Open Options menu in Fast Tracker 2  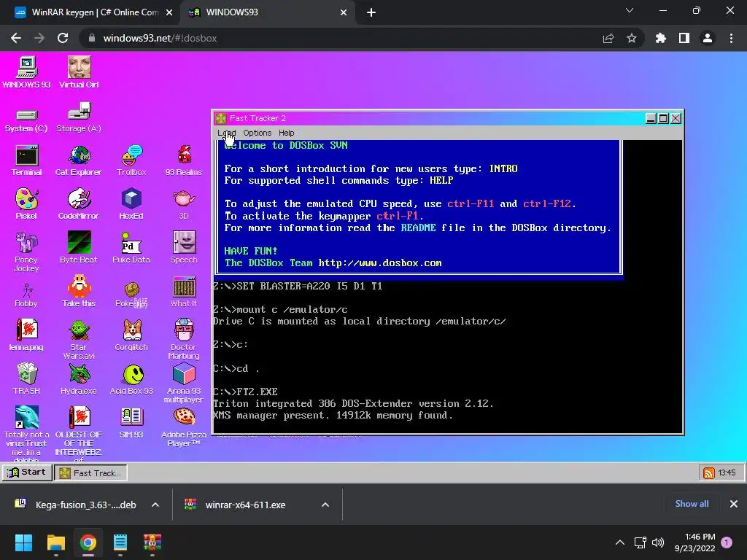pos(257,133)
